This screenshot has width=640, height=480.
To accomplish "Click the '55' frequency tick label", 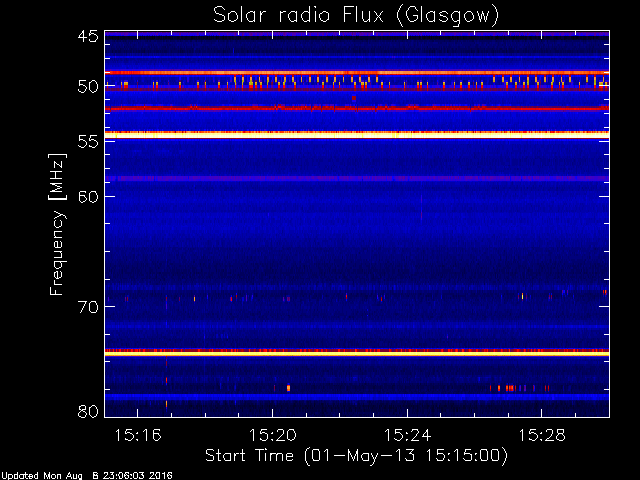I will (x=88, y=142).
